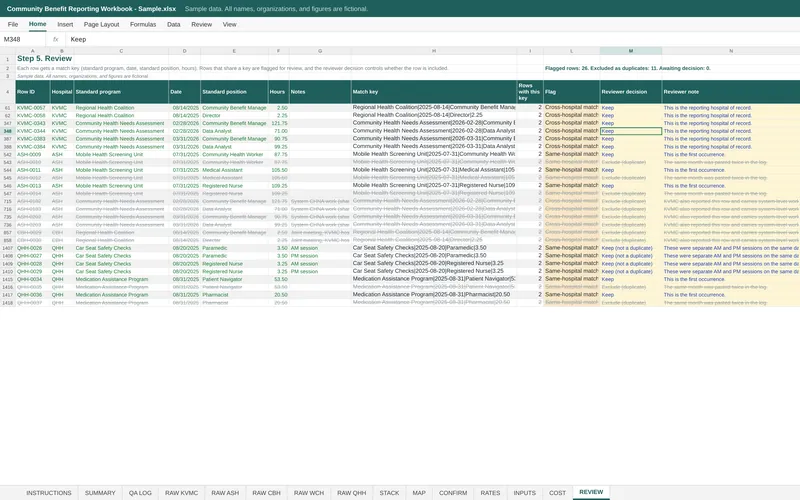Click Exclude (duplicate) decision in row 543
800x500 pixels.
pyautogui.click(x=631, y=162)
